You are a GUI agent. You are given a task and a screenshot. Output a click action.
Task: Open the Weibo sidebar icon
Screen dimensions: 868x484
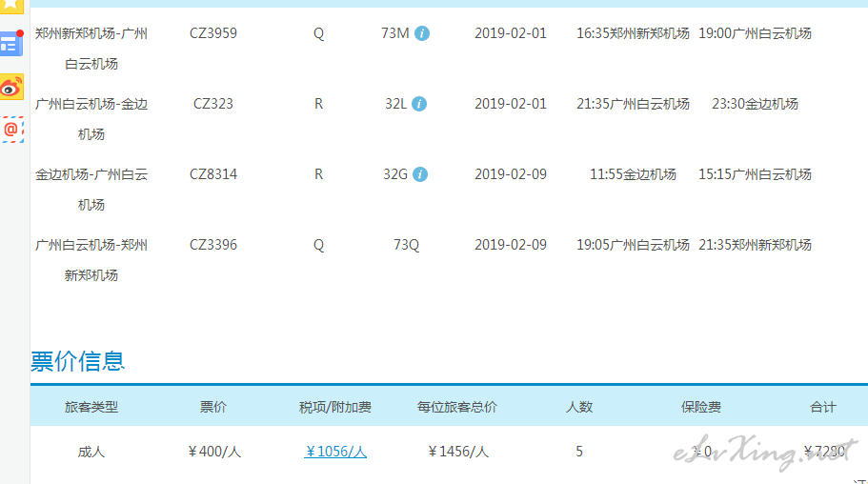point(11,88)
